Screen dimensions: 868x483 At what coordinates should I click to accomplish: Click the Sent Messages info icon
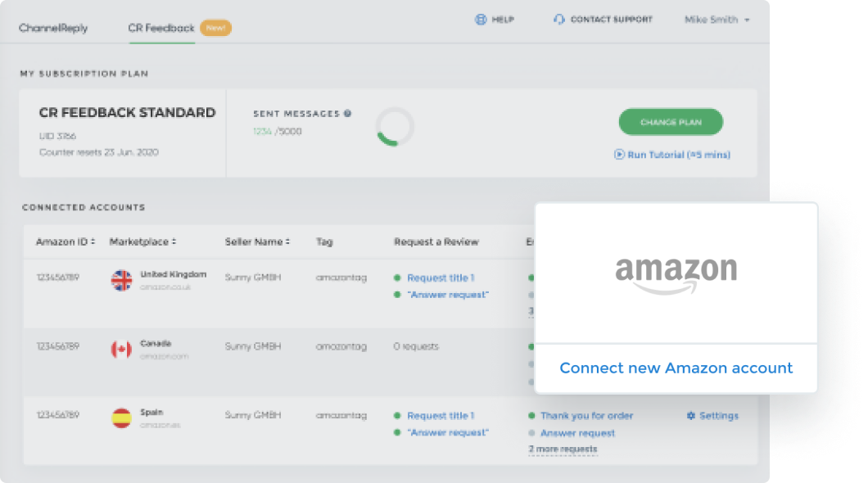348,114
